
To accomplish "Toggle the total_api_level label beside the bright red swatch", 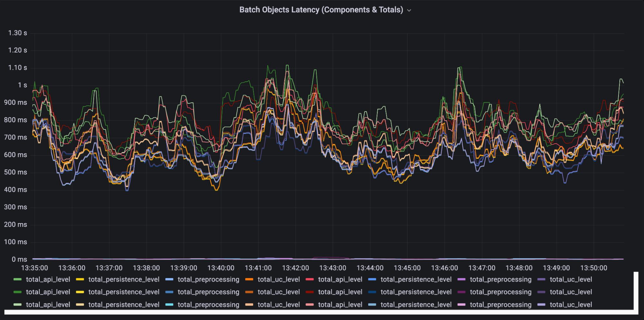I will coord(340,279).
